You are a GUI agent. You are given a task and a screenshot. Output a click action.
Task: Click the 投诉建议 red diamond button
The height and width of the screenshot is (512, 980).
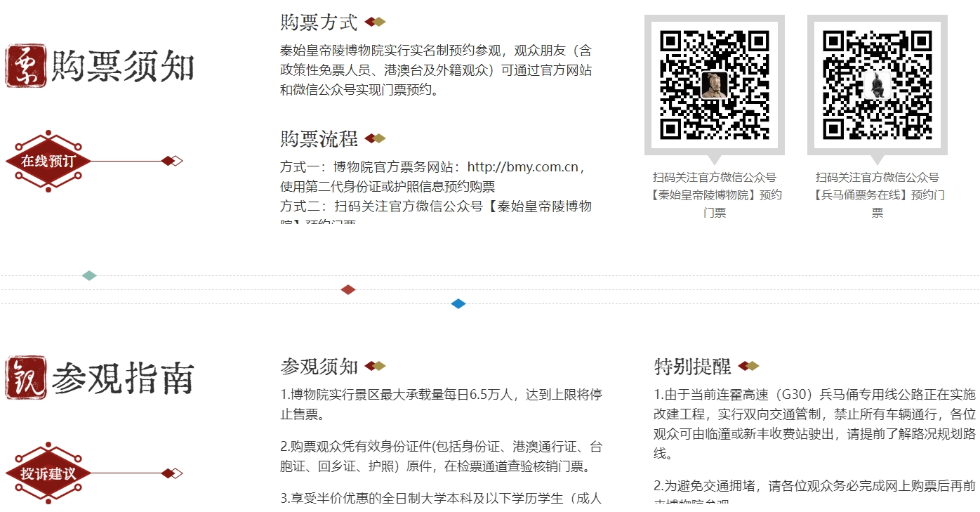[x=48, y=473]
